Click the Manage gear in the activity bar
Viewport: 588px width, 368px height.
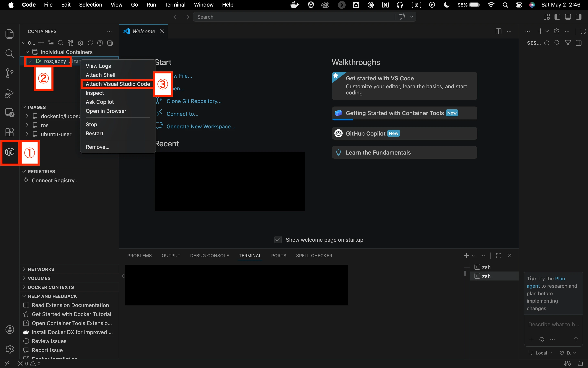[9, 349]
